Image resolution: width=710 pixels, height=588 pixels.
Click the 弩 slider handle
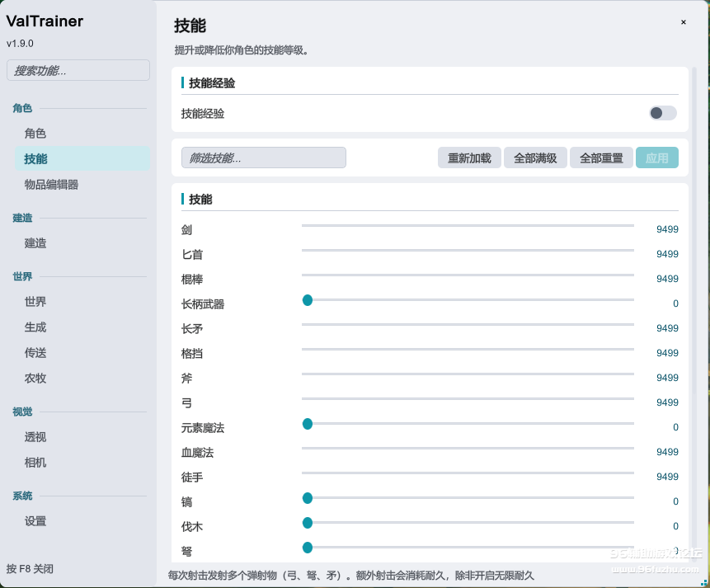click(x=308, y=548)
